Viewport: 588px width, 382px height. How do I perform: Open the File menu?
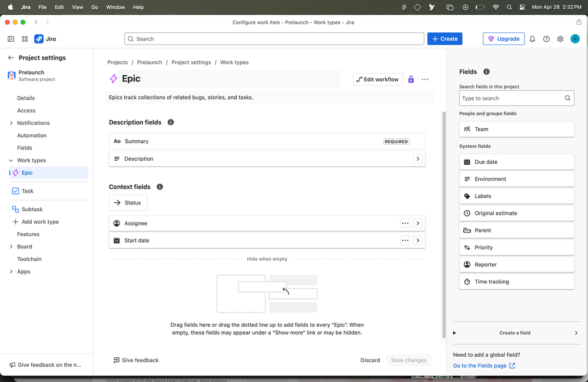(42, 7)
